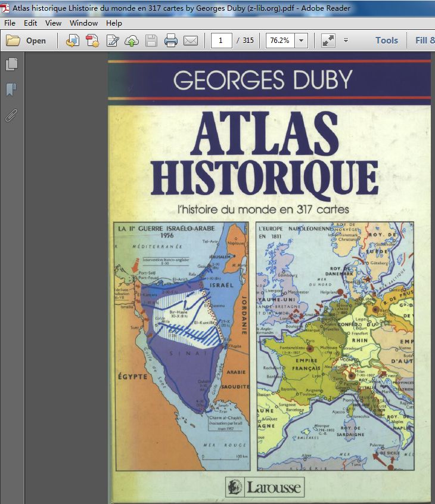Send the file by email envelope icon
This screenshot has height=504, width=435.
click(190, 41)
